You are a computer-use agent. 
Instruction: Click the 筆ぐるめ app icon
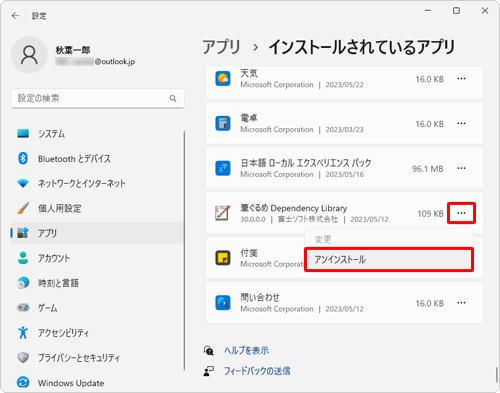[223, 213]
